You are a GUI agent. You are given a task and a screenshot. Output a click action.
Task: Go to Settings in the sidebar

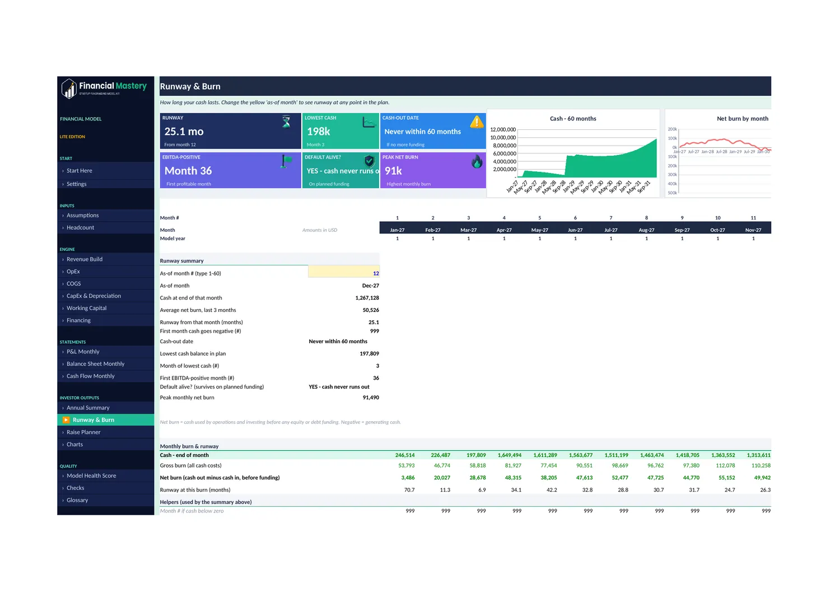click(106, 184)
